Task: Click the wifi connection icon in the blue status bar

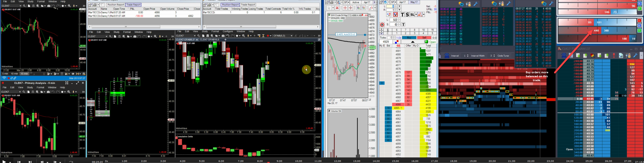Action: click(4, 78)
